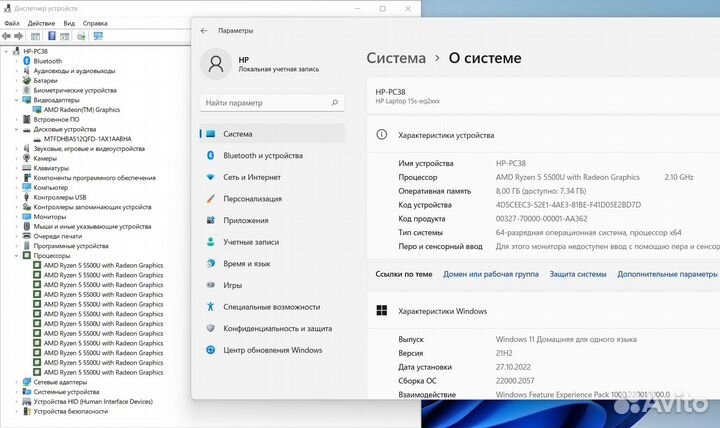Open Приложения settings section

click(x=272, y=220)
